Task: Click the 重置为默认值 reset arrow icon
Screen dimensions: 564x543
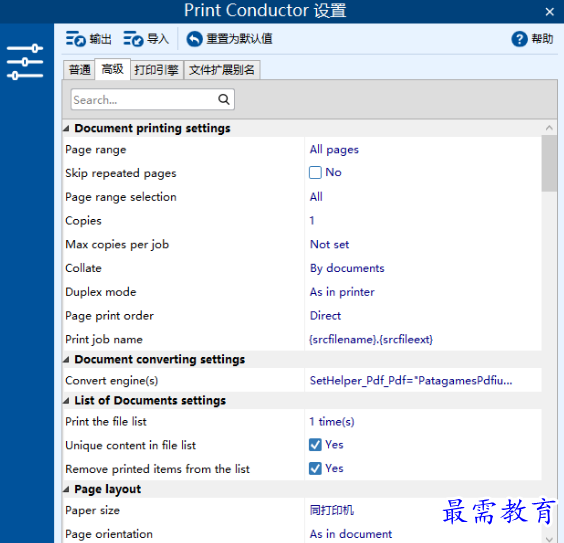Action: [195, 39]
